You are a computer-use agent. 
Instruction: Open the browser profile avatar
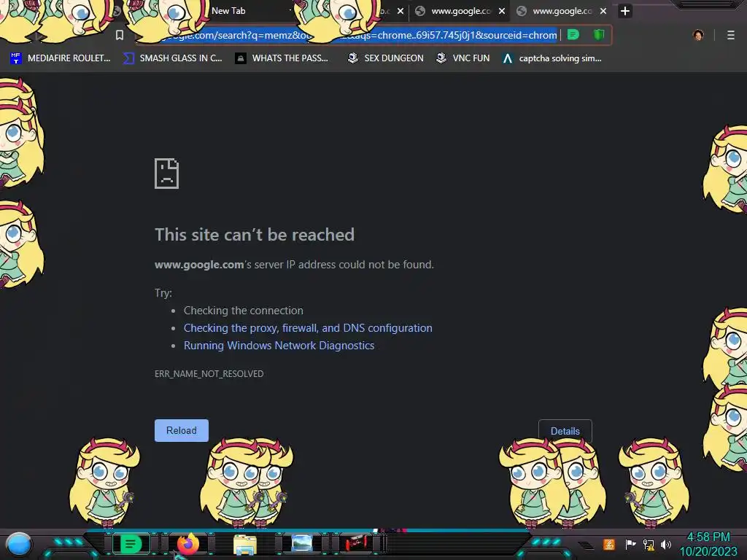pyautogui.click(x=698, y=35)
